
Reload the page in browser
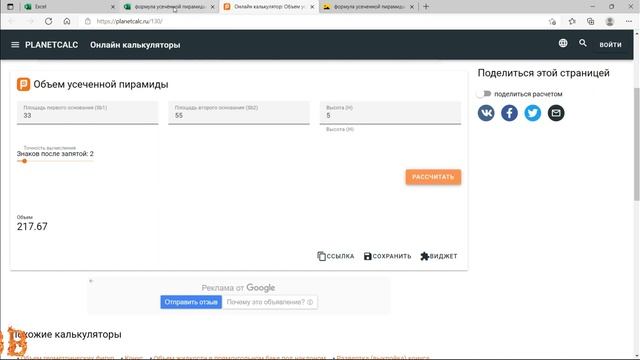point(48,21)
